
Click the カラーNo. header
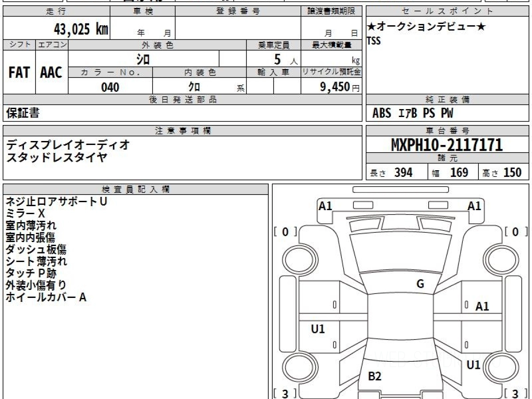[110, 73]
